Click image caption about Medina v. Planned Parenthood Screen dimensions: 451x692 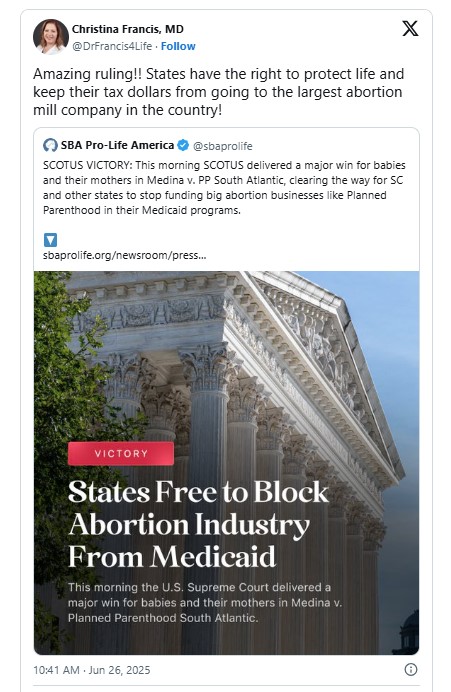pos(205,602)
